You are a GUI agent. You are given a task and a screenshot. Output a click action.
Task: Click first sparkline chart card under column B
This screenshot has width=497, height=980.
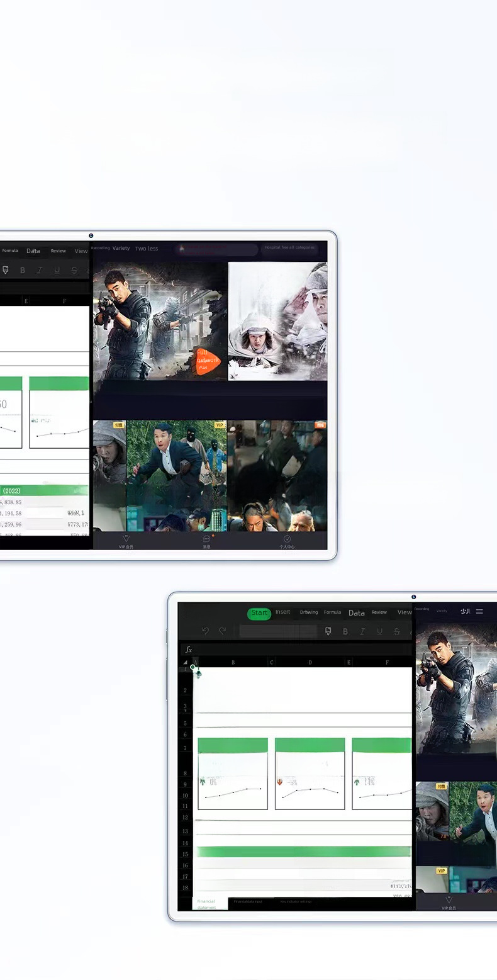[x=233, y=774]
